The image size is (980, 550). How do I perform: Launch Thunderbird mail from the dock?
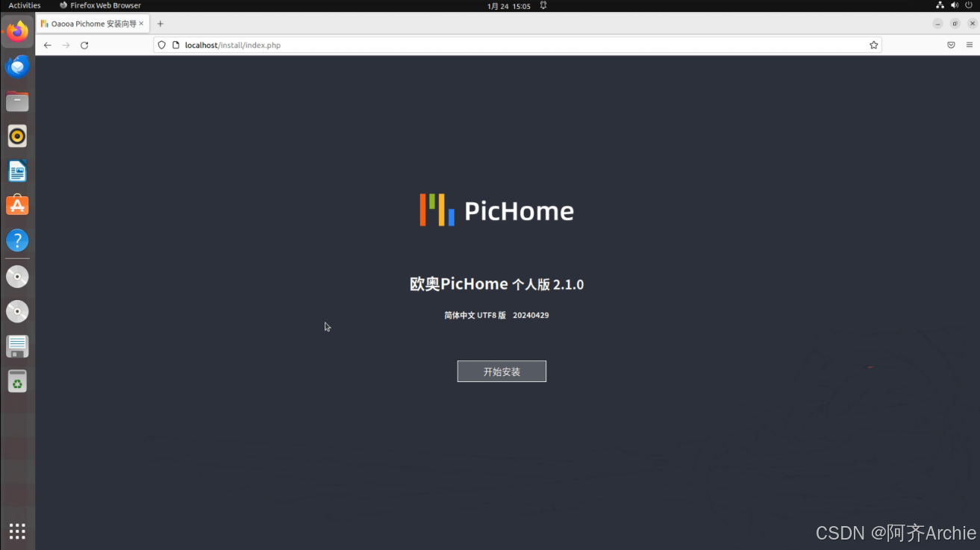pos(17,66)
